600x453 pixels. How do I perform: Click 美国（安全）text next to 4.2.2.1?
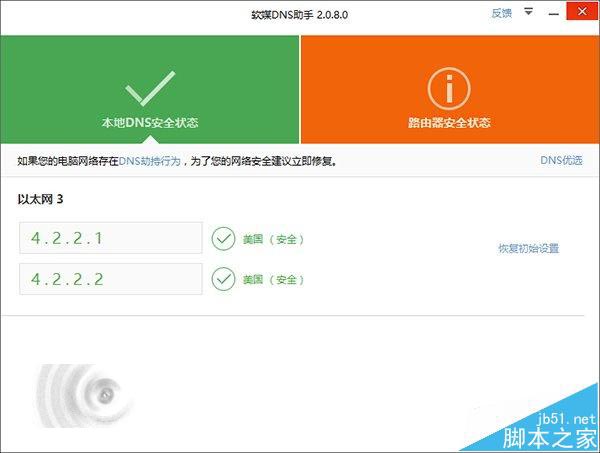tap(273, 240)
